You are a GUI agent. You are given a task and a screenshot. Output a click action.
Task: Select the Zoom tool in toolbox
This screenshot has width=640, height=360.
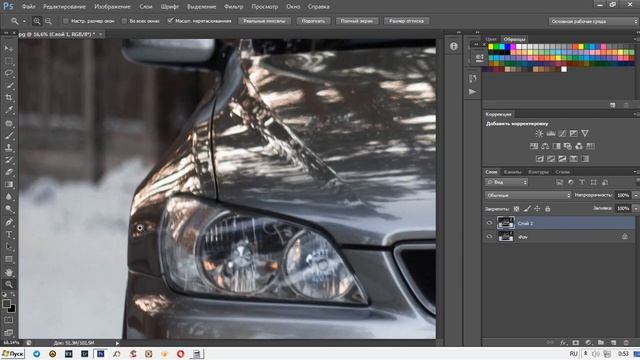9,284
